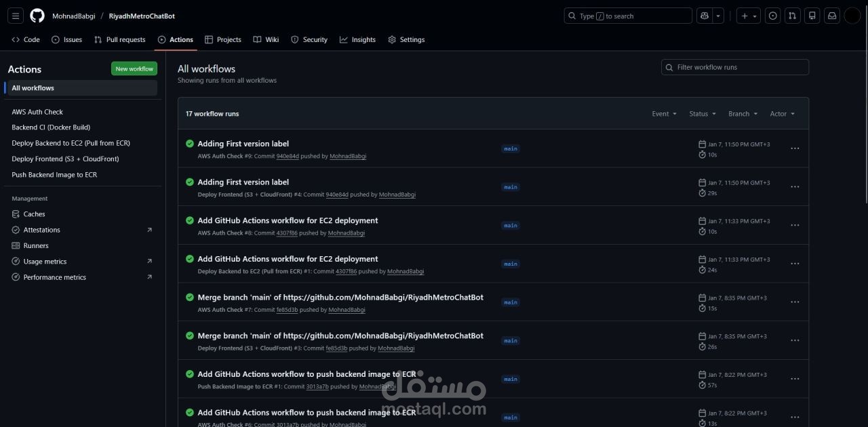Open the user avatar menu
Image resolution: width=868 pixels, height=427 pixels.
click(852, 16)
